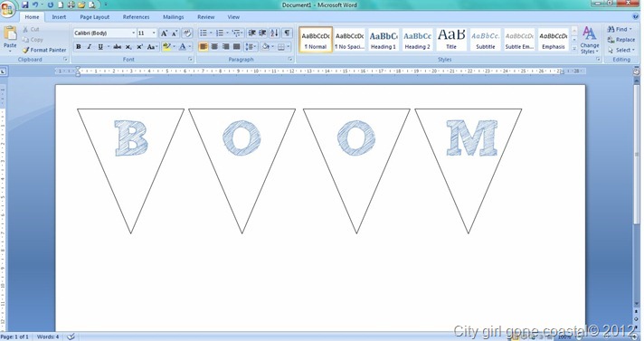Click the proofing check icon in the status bar

tap(71, 336)
